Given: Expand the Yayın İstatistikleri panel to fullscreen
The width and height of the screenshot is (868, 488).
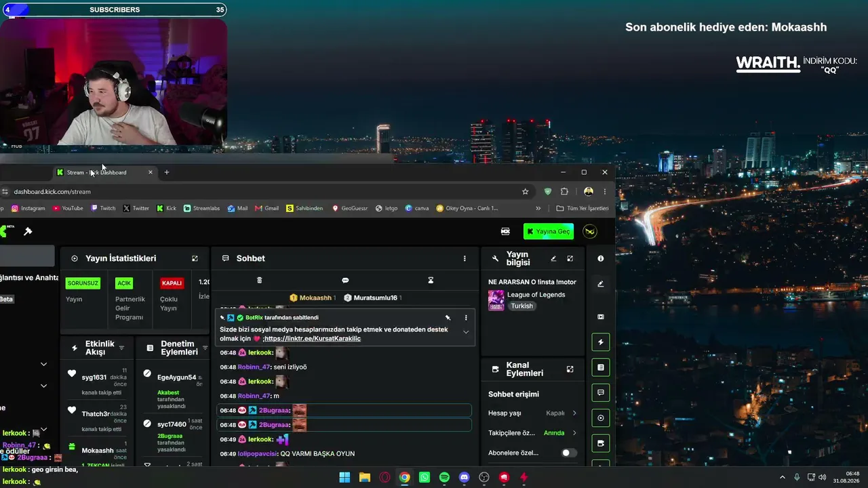Looking at the screenshot, I should (195, 258).
